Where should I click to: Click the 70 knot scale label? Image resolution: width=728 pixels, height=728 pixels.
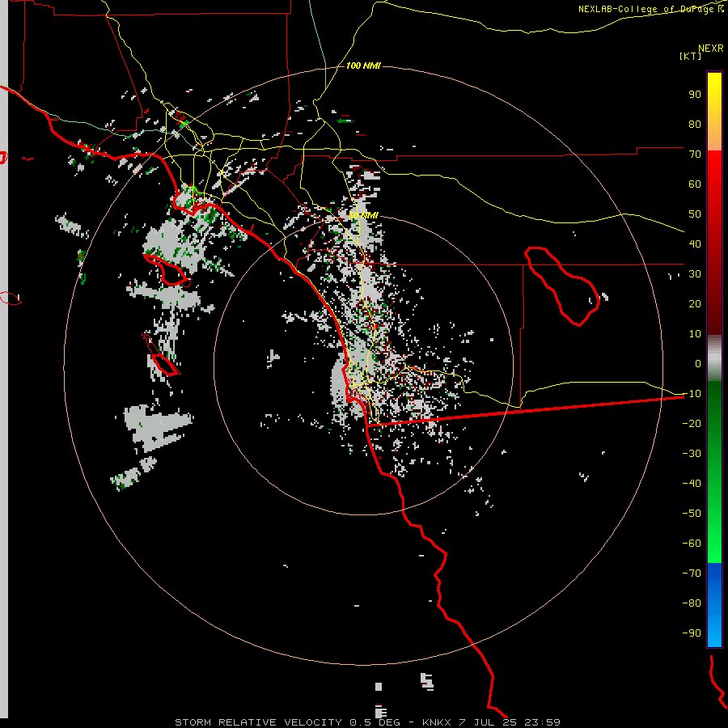coord(695,154)
